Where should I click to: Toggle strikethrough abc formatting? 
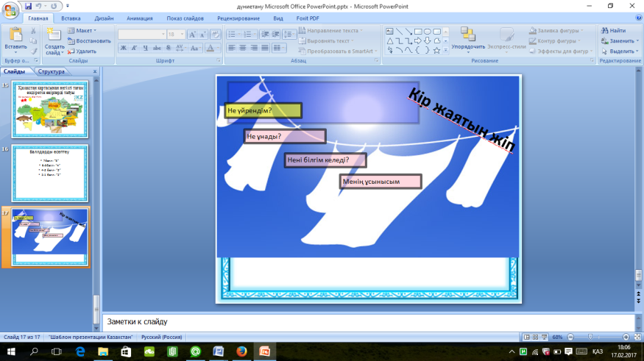157,48
